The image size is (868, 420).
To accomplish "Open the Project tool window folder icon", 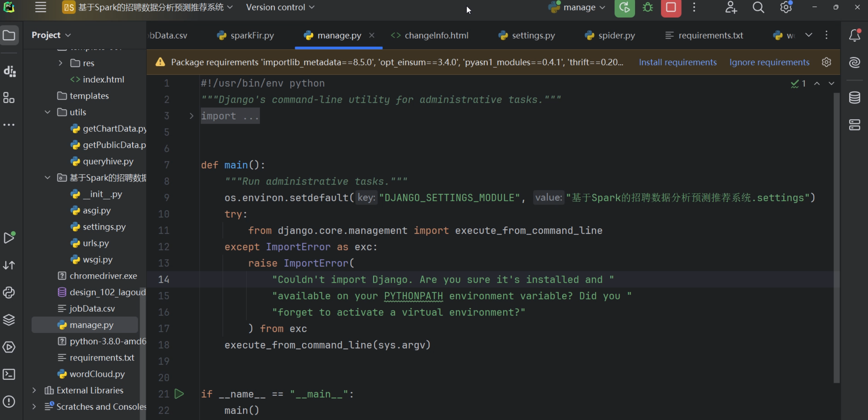I will pos(9,35).
